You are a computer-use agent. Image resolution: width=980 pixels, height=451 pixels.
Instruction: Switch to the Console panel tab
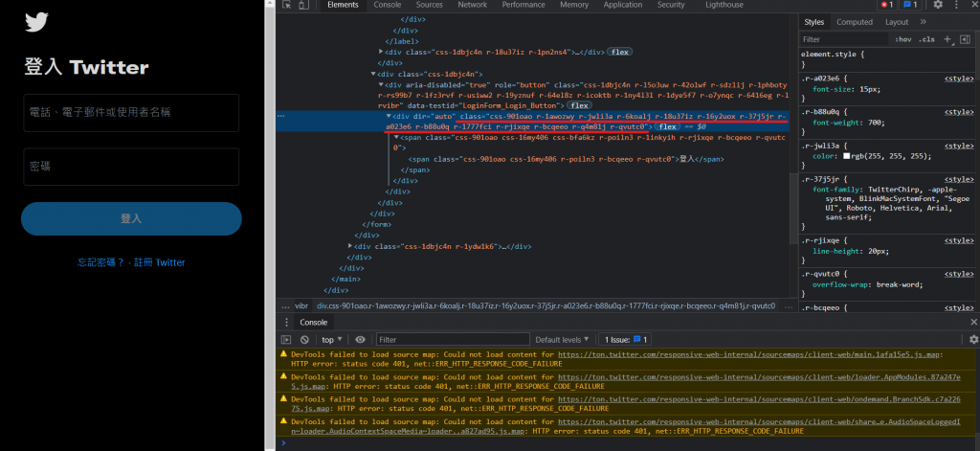point(388,5)
